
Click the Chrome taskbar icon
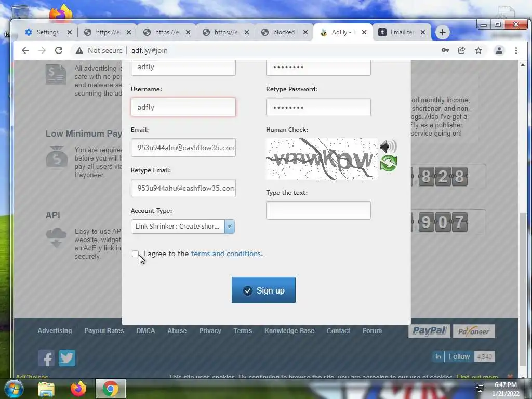click(x=111, y=389)
